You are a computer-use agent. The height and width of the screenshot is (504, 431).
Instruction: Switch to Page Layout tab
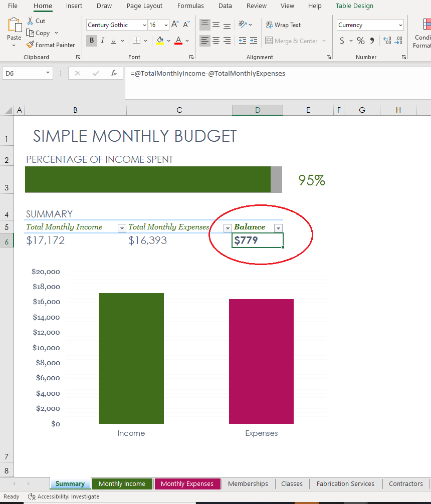[x=144, y=6]
